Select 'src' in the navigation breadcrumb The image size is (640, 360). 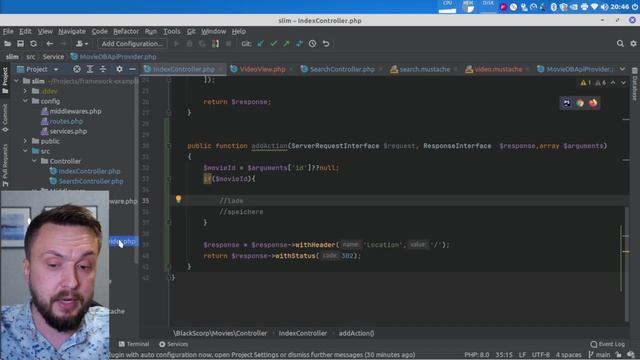31,57
